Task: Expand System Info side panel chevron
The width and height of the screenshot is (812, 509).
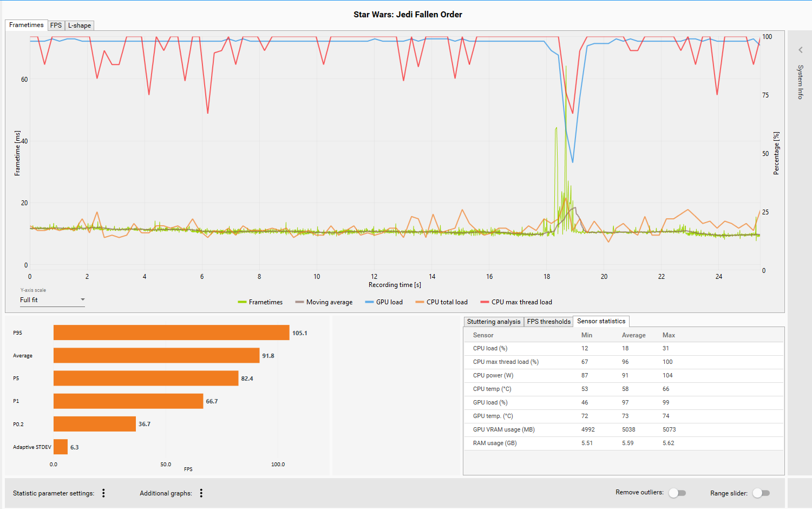Action: click(x=800, y=50)
